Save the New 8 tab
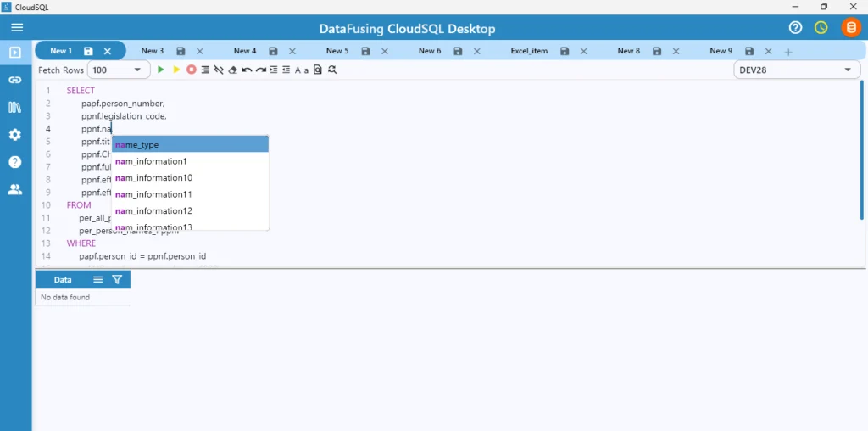Screen dimensions: 868x431 coord(657,51)
